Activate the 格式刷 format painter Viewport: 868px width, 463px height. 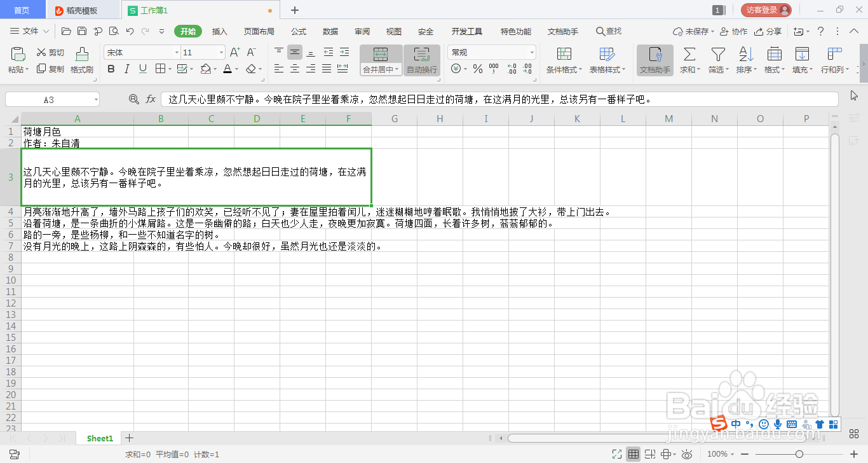pos(82,61)
